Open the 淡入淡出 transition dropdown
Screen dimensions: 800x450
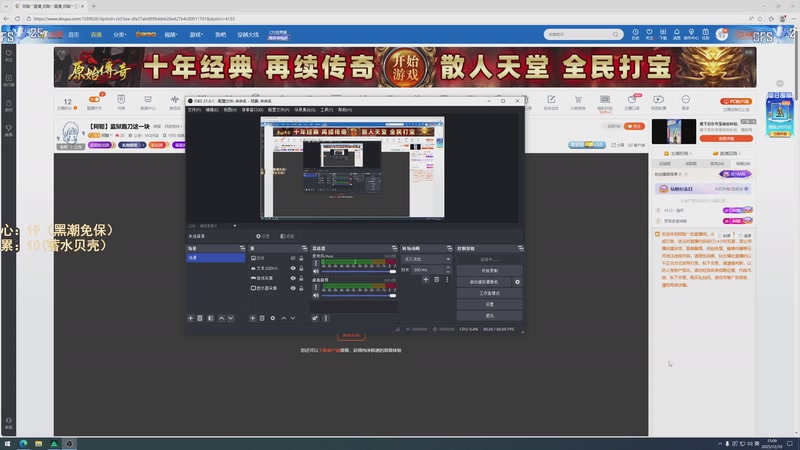[427, 259]
